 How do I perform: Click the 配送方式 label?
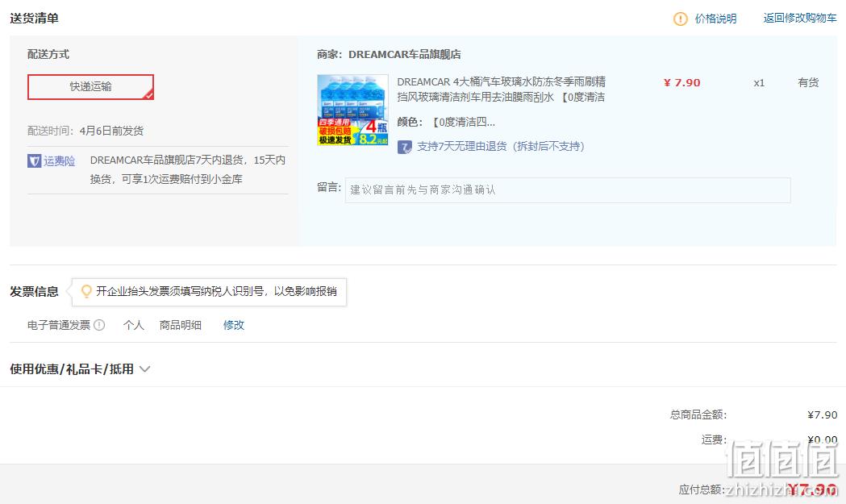48,55
